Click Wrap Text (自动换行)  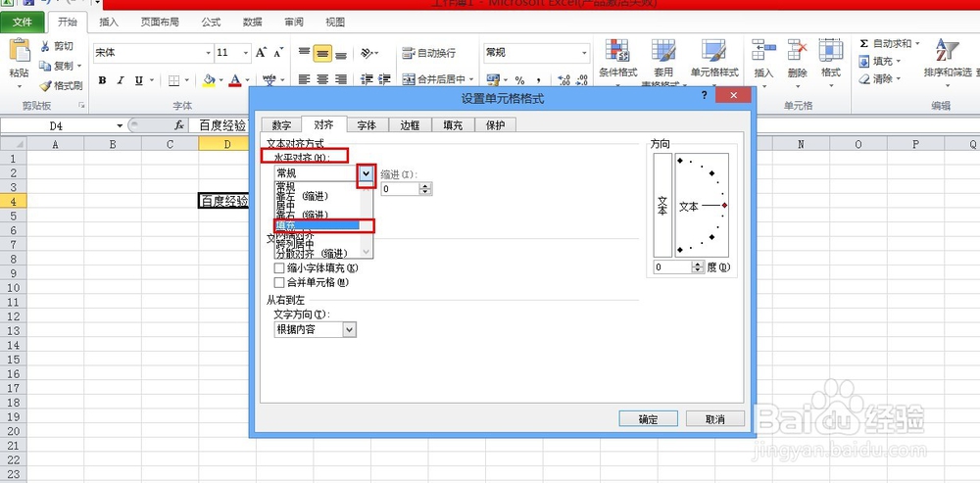point(429,53)
